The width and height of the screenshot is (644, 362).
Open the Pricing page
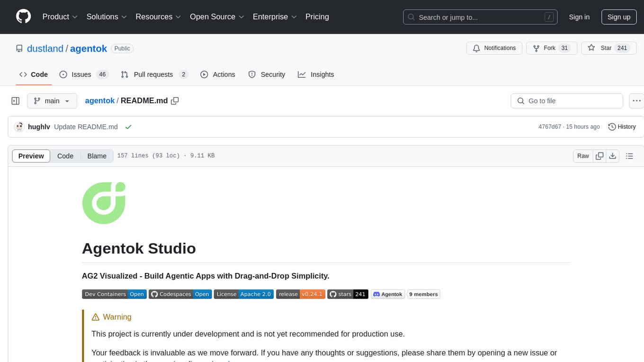tap(317, 17)
